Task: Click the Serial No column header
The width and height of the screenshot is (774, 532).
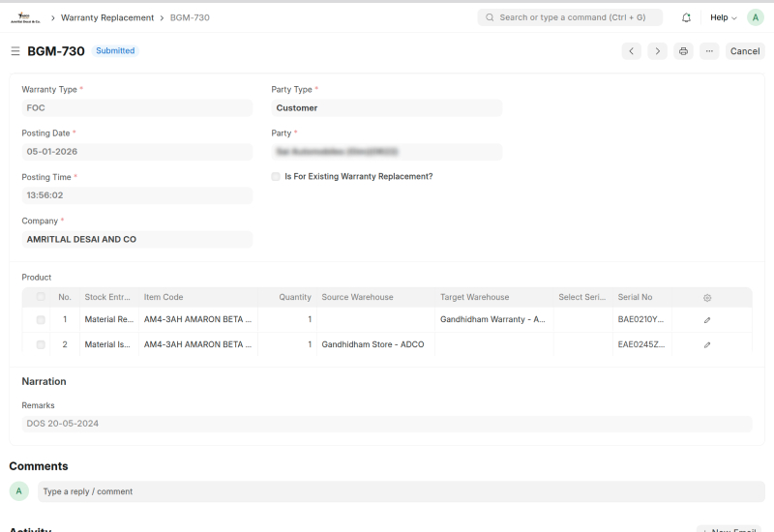Action: point(642,297)
